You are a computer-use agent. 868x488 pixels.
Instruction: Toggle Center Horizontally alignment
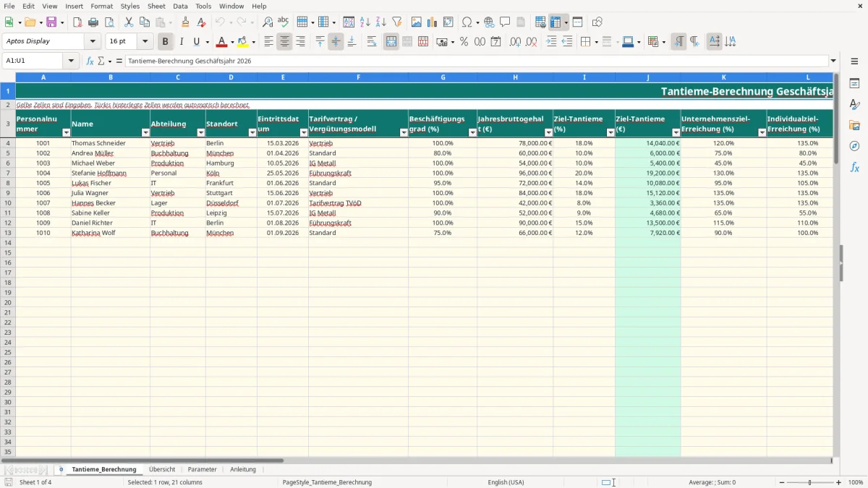pos(285,42)
